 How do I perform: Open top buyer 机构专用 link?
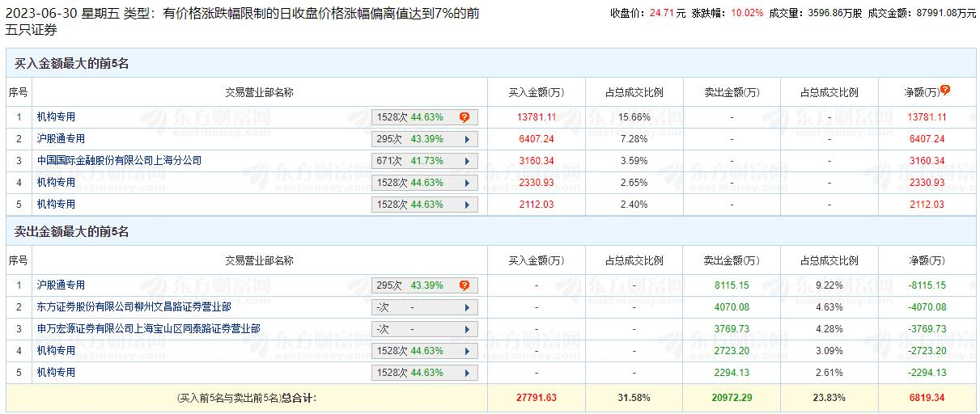[x=56, y=117]
